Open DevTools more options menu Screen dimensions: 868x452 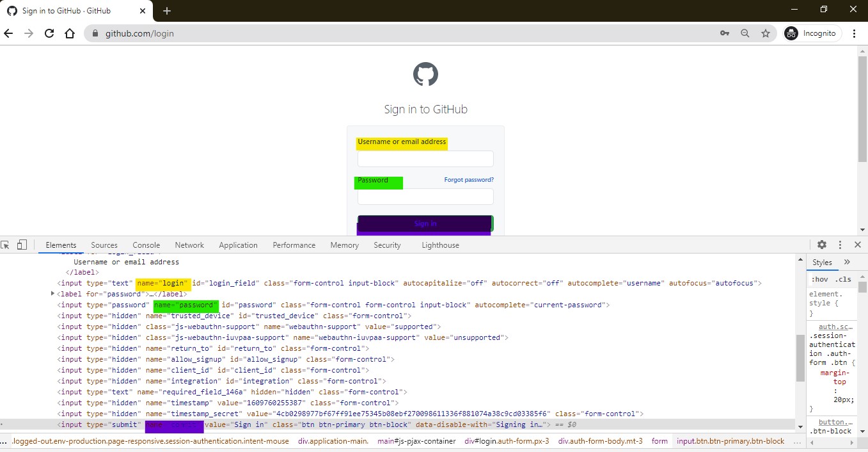coord(840,245)
